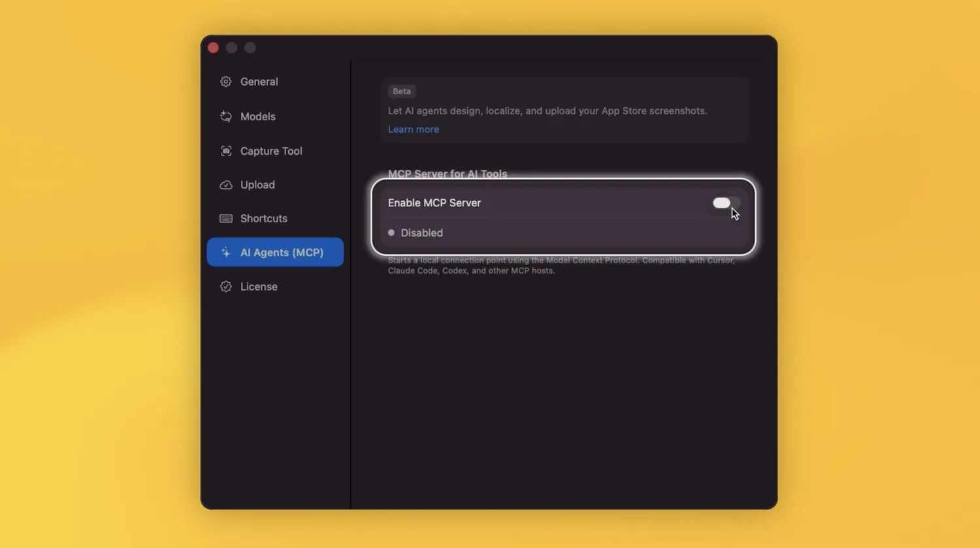Switch to the Models section
Viewport: 980px width, 548px height.
pyautogui.click(x=257, y=116)
